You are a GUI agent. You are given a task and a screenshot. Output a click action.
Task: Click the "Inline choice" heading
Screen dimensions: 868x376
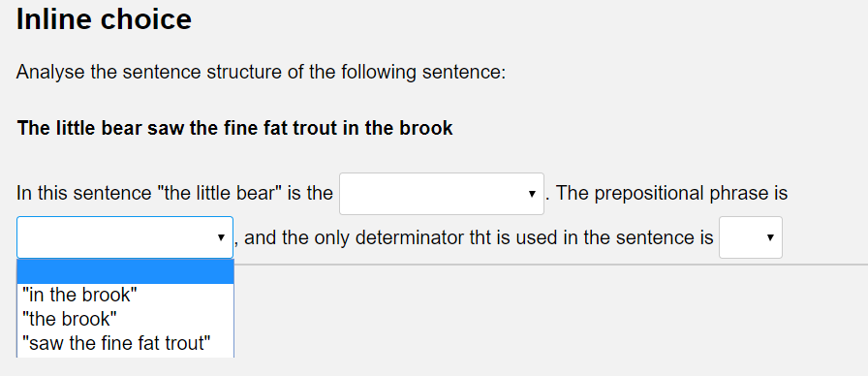pos(104,19)
